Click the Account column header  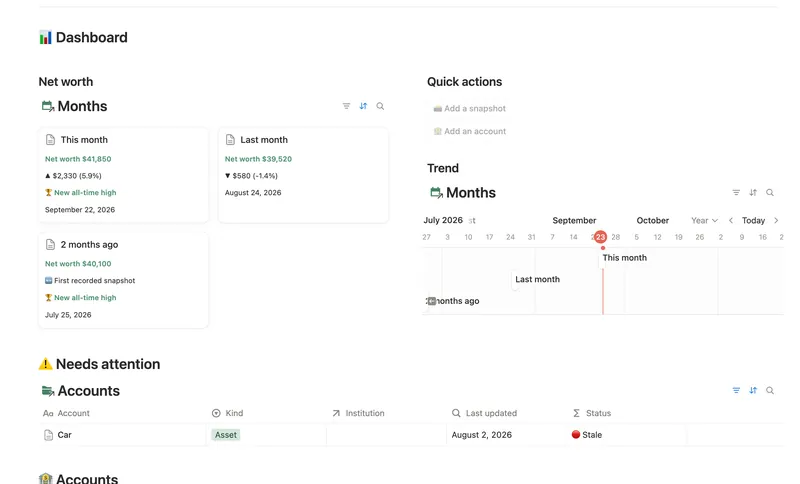click(66, 413)
